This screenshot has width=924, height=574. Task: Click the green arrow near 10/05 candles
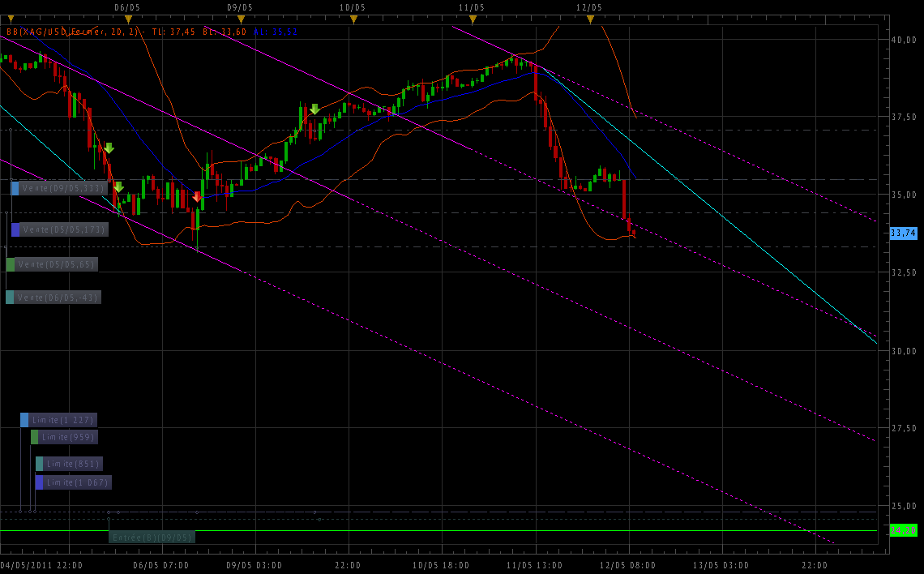coord(314,109)
